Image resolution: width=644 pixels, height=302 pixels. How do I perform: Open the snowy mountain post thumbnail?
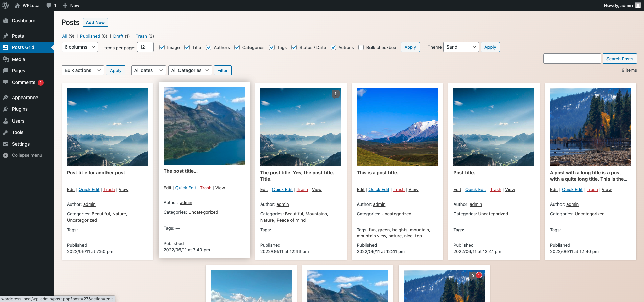coord(397,127)
